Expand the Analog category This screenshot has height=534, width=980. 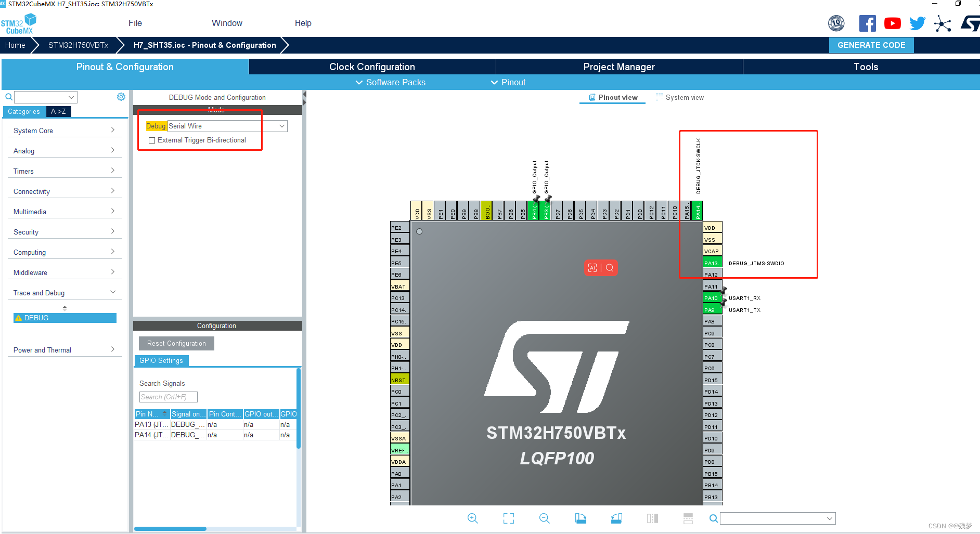coord(65,151)
